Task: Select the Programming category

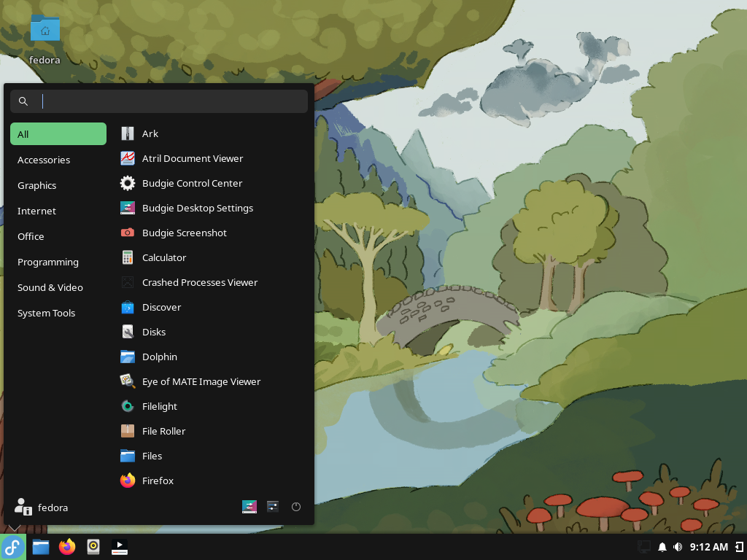Action: pos(58,262)
